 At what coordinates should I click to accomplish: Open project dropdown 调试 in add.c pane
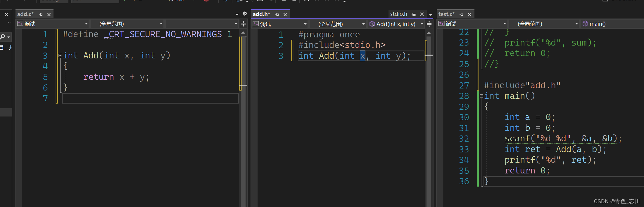(x=53, y=24)
